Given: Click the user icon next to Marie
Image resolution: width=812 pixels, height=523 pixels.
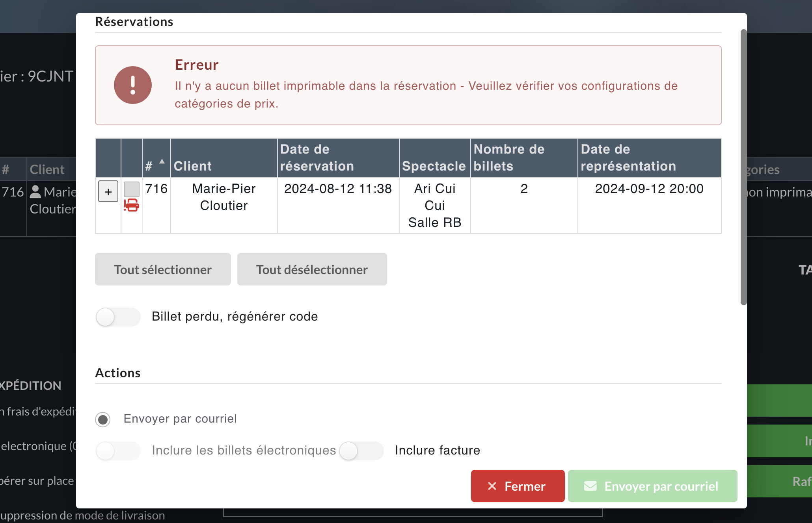Looking at the screenshot, I should 35,192.
